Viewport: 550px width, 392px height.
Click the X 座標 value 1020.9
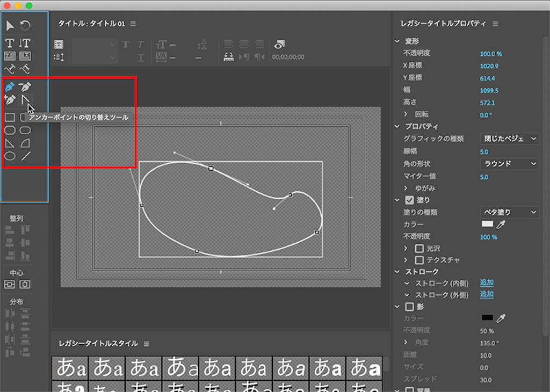coord(489,66)
